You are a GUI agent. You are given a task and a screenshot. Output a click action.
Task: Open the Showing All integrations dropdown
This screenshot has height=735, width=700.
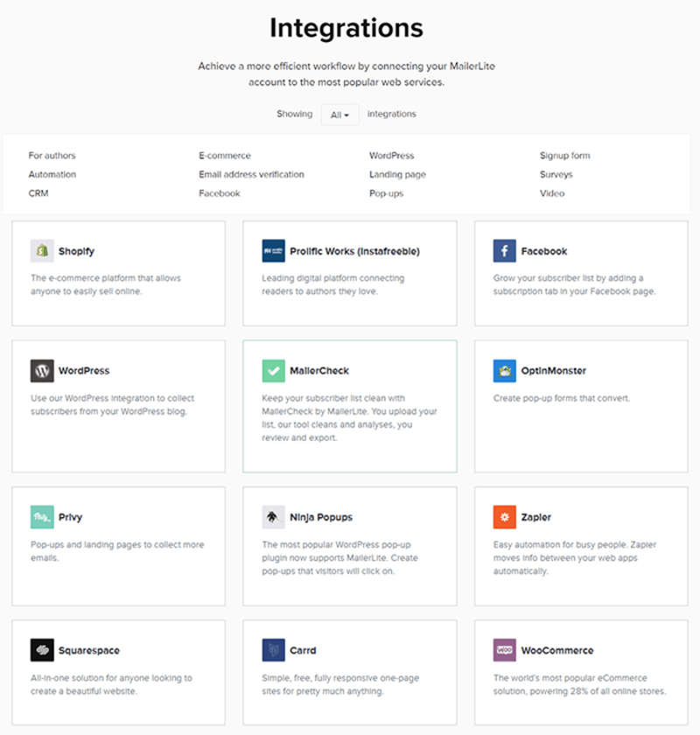[x=339, y=115]
